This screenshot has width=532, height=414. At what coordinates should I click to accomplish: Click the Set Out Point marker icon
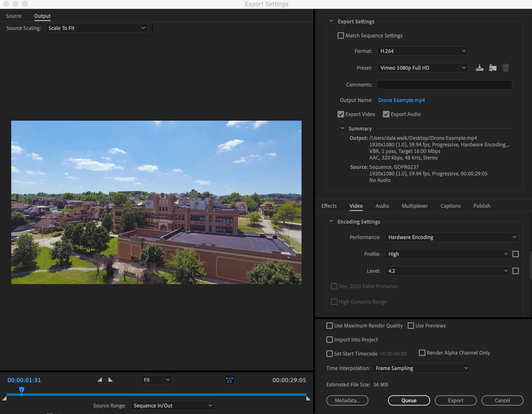110,380
